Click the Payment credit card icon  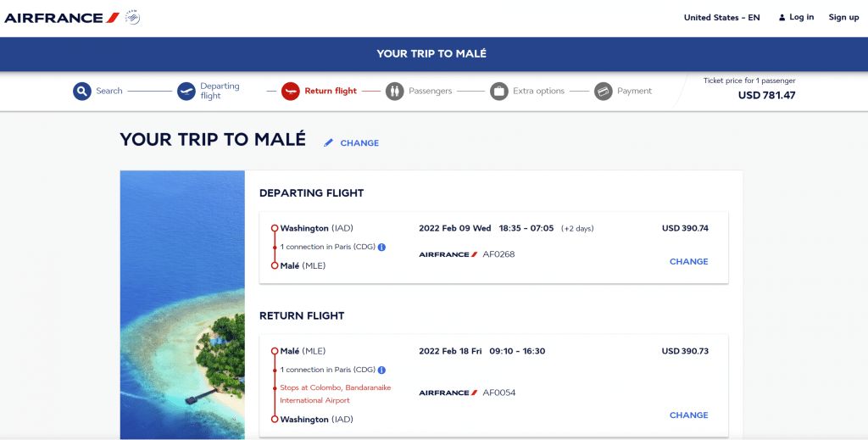click(604, 91)
